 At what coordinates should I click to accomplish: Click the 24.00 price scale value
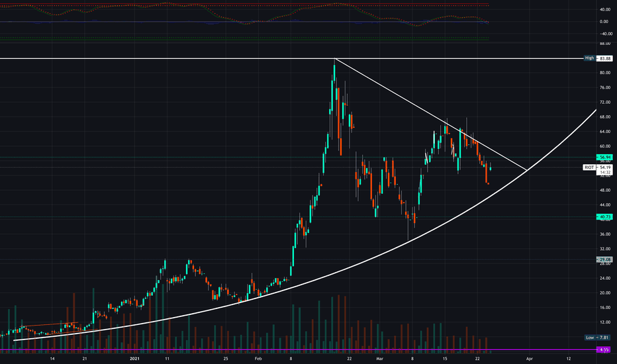click(605, 278)
